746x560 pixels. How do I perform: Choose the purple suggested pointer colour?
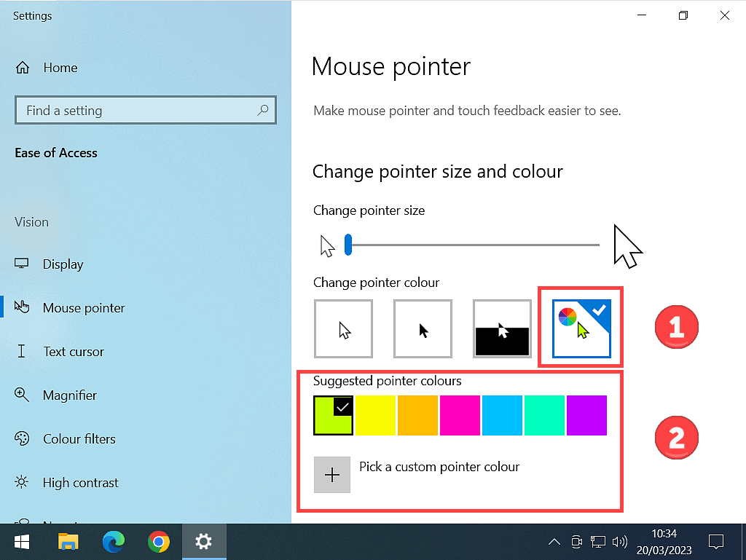click(x=586, y=416)
